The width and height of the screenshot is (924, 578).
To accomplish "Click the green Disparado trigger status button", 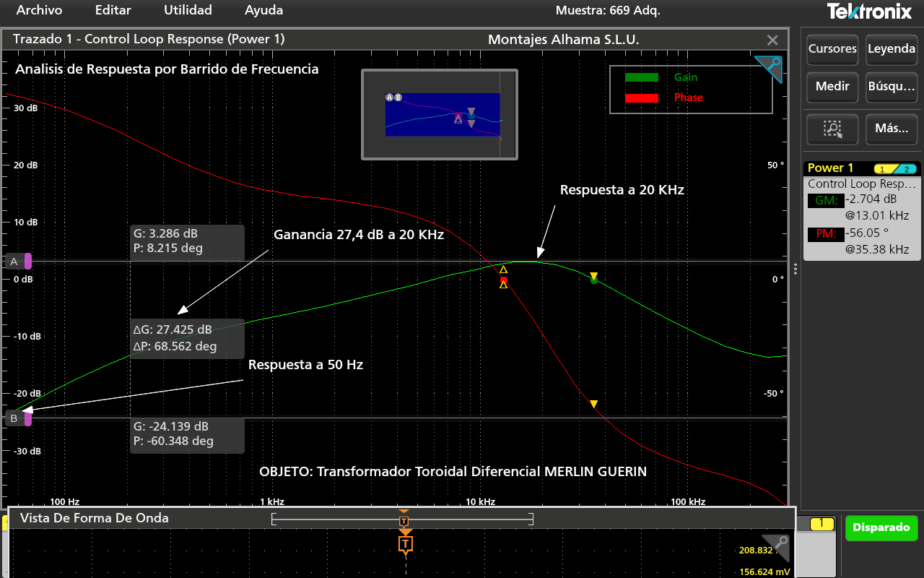I will [881, 527].
